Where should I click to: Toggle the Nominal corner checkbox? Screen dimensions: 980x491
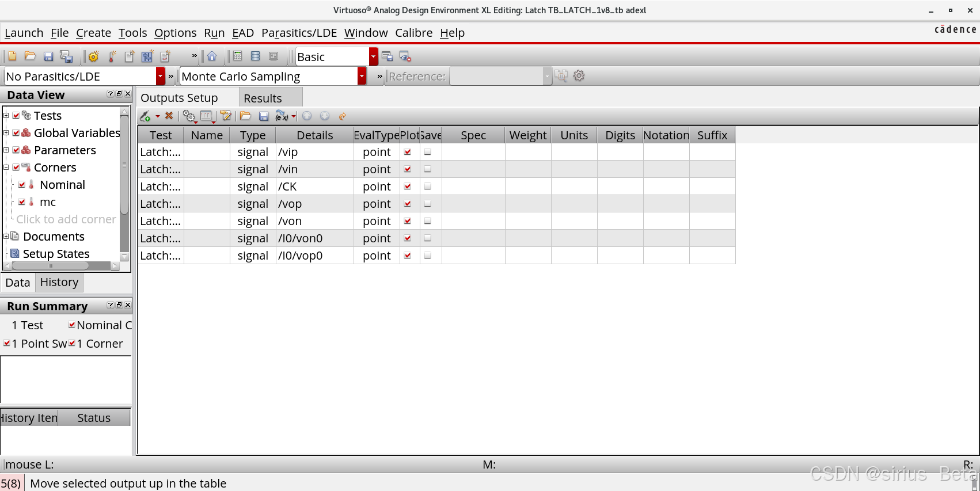click(22, 185)
